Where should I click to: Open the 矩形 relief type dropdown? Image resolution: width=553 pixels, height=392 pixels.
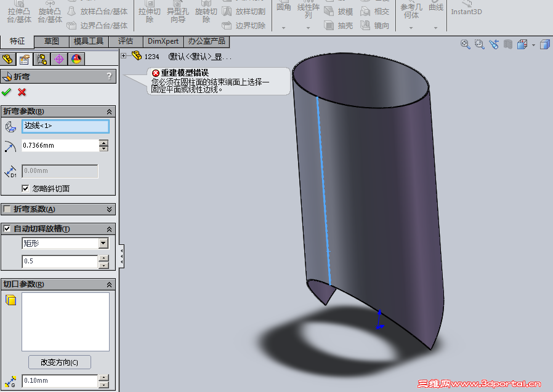pyautogui.click(x=103, y=243)
